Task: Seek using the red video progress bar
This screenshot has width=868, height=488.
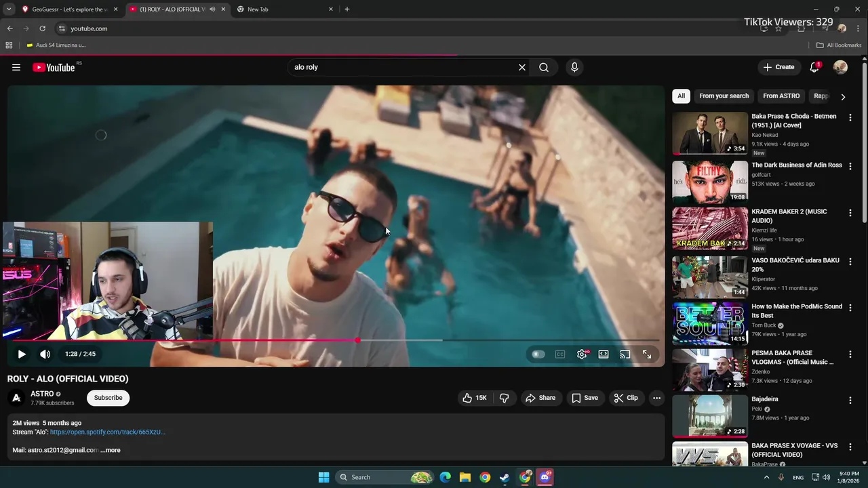Action: (336, 340)
